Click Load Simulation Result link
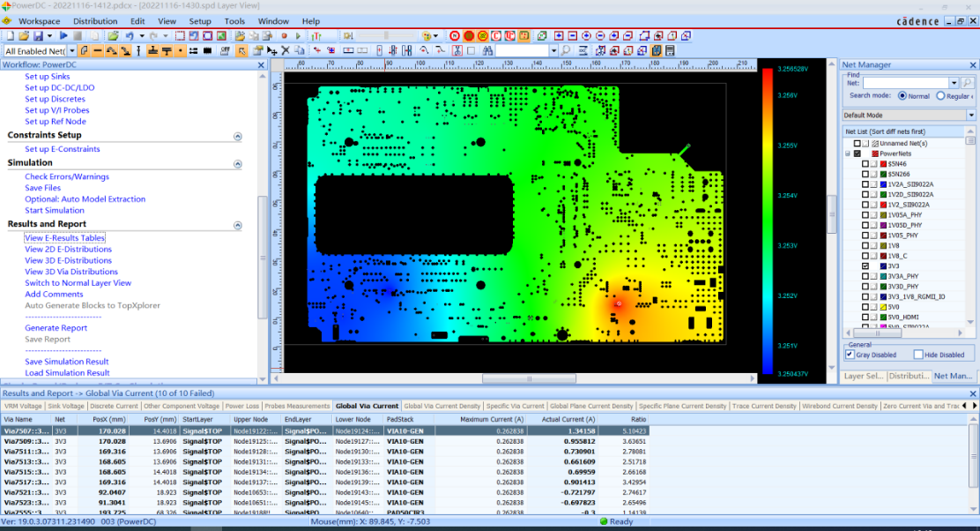Image resolution: width=980 pixels, height=531 pixels. coord(67,373)
